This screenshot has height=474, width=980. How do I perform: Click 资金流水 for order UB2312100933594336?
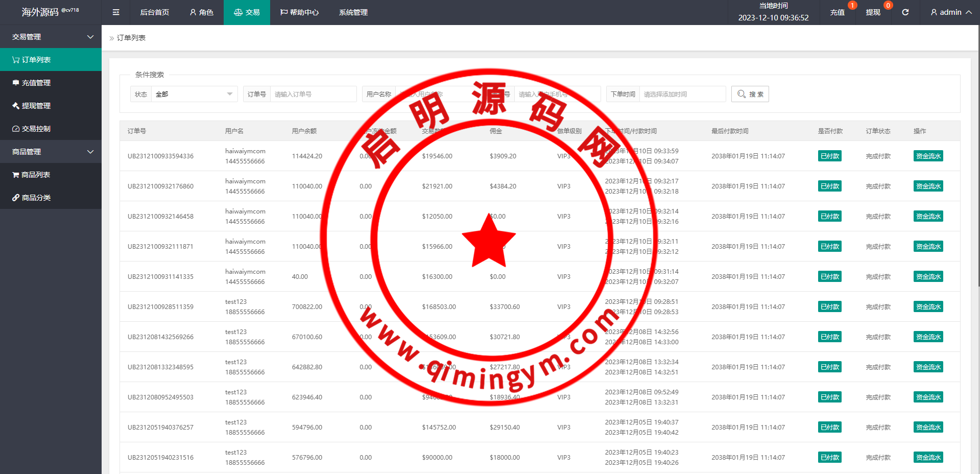pyautogui.click(x=928, y=156)
